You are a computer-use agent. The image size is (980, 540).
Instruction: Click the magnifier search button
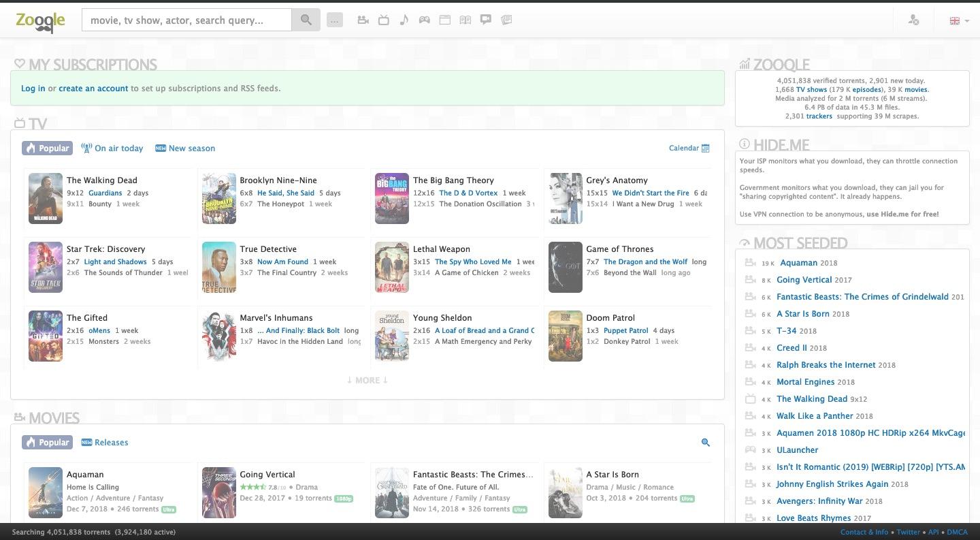pos(306,20)
